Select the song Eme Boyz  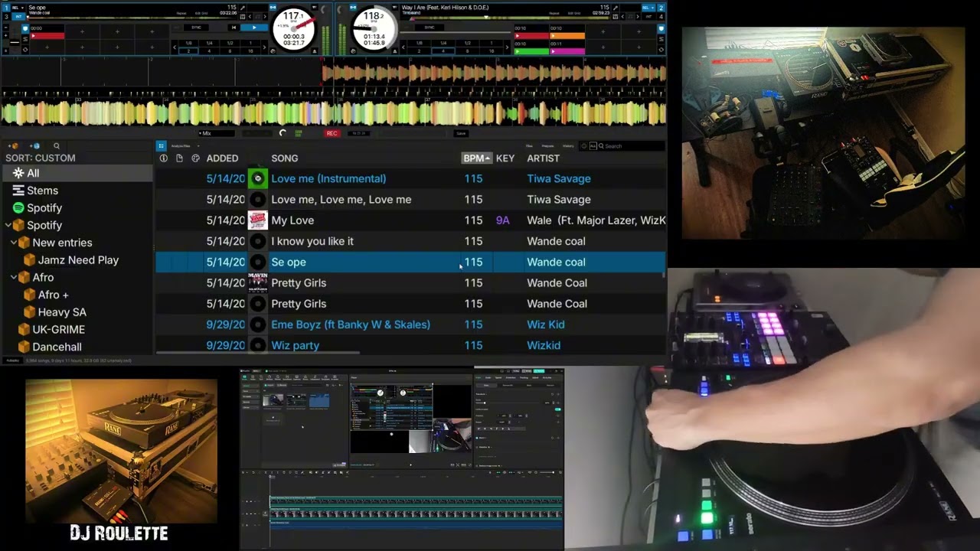tap(351, 324)
